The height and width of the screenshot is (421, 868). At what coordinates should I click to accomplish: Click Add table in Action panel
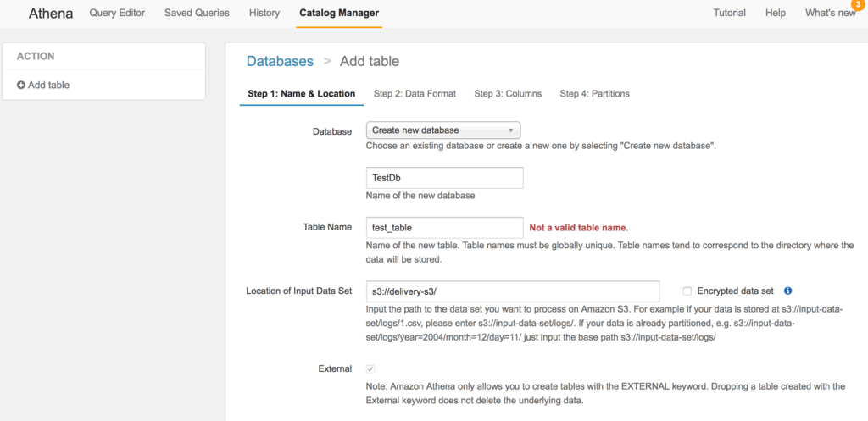tap(48, 86)
